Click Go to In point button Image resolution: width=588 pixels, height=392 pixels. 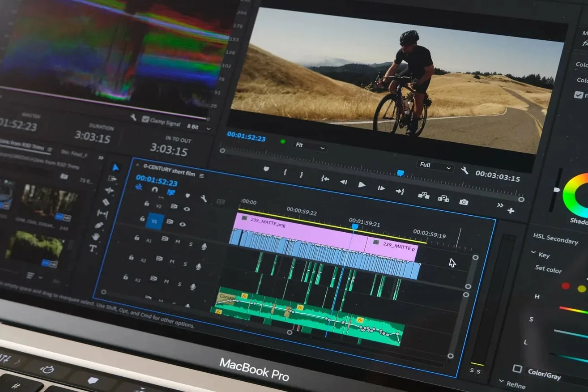325,179
